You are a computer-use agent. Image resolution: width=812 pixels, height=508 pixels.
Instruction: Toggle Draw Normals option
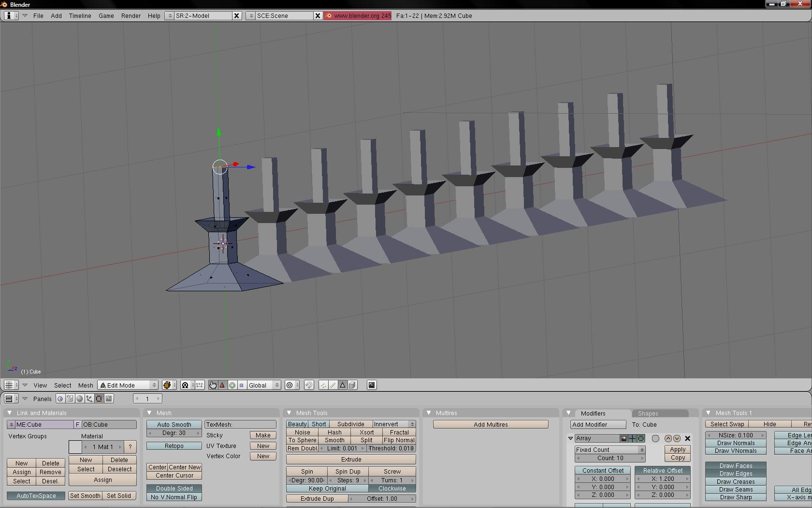(736, 443)
